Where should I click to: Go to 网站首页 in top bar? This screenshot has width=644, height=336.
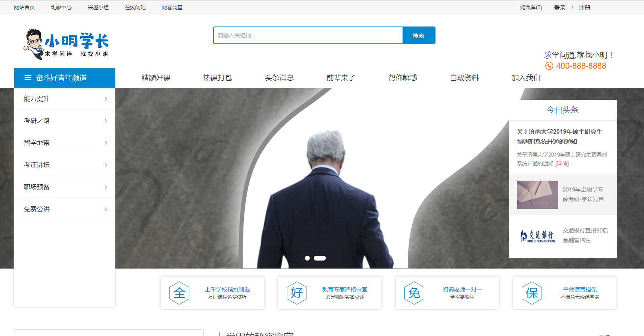(x=25, y=7)
